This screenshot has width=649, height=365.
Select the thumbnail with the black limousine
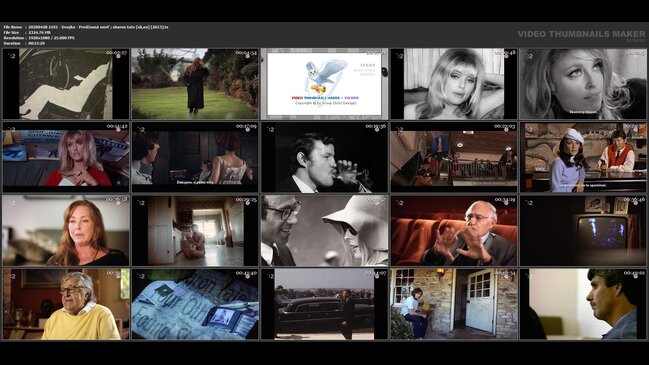point(324,304)
